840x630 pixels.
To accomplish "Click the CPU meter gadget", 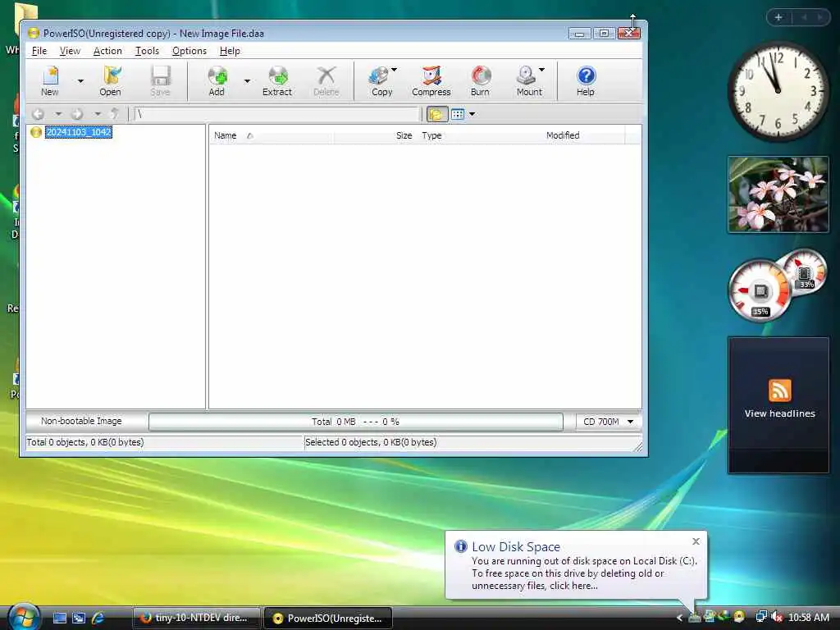I will click(760, 291).
